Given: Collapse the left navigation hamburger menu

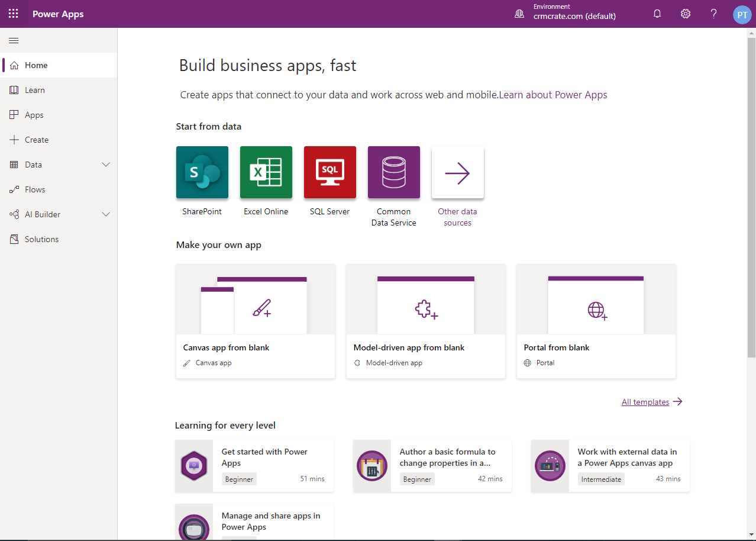Looking at the screenshot, I should pos(14,40).
